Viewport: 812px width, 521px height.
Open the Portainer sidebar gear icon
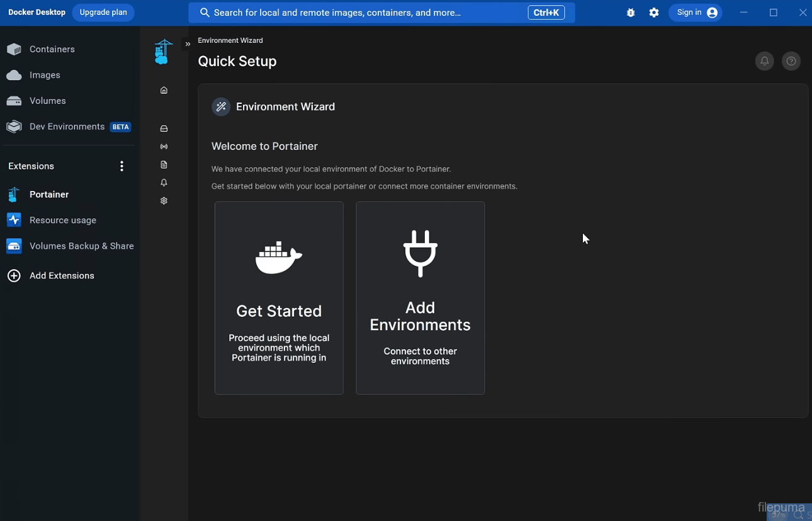click(164, 201)
